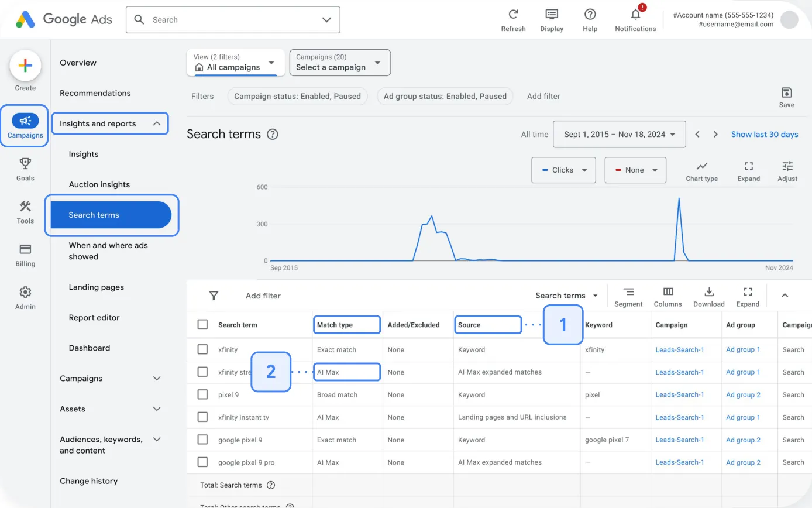Select the xfinity instant tv row checkbox

(202, 417)
